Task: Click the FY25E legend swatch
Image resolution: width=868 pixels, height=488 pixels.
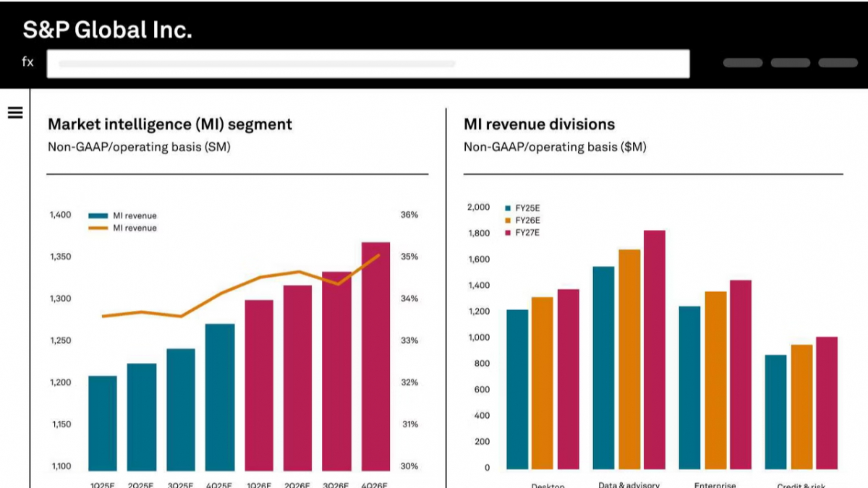Action: pyautogui.click(x=509, y=207)
